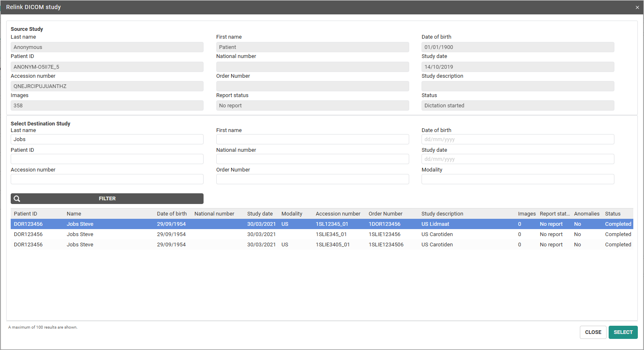Screen dimensions: 644x350
Task: Sort results by Study date column header
Action: tap(259, 214)
